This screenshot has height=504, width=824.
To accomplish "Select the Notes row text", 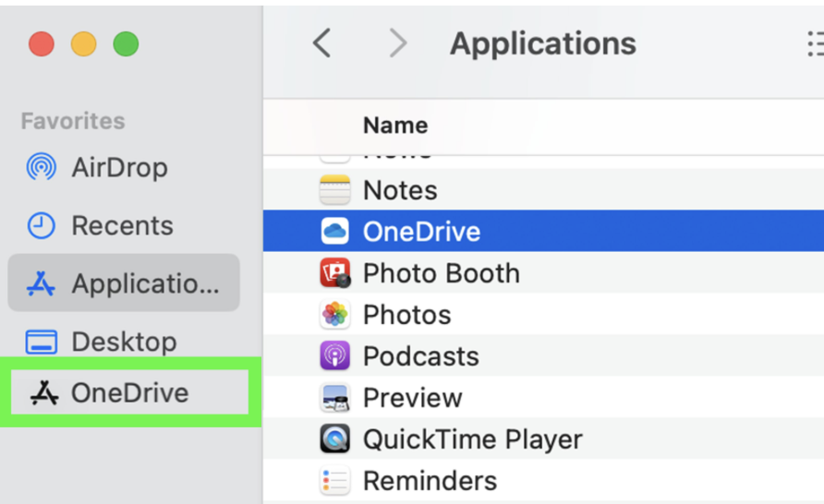I will point(400,189).
